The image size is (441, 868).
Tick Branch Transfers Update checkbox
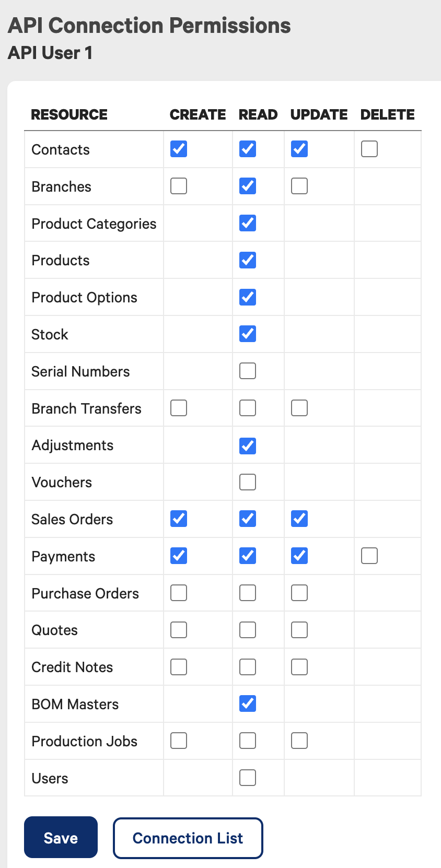(x=299, y=408)
